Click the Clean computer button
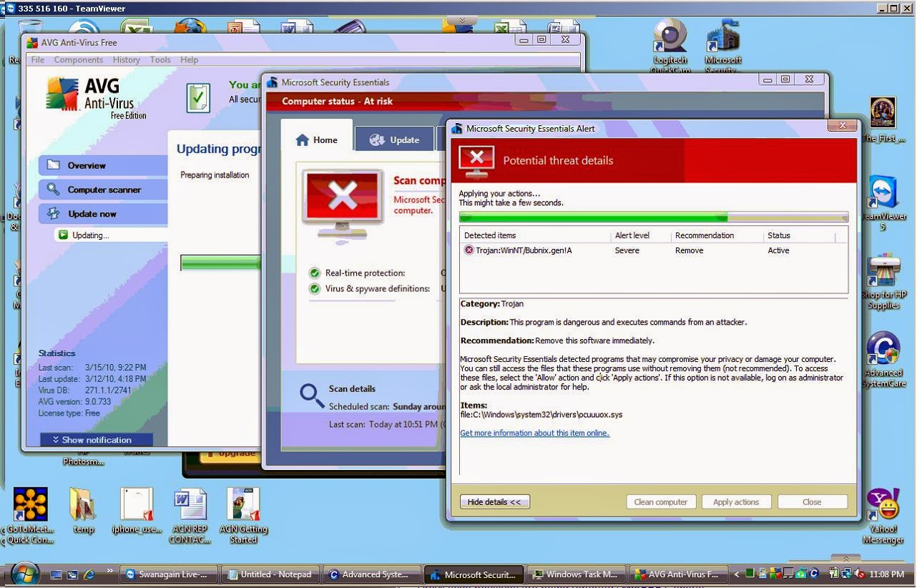 [x=660, y=501]
